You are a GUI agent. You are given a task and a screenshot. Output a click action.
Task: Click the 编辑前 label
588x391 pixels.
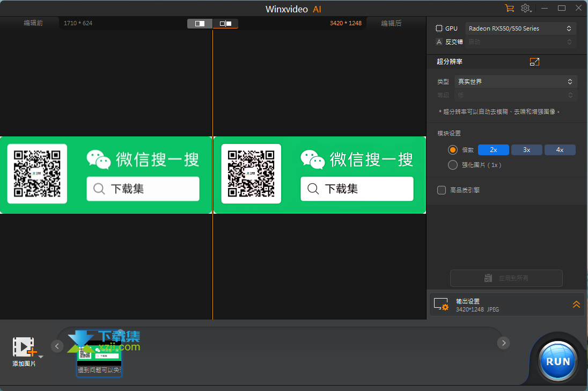click(33, 23)
